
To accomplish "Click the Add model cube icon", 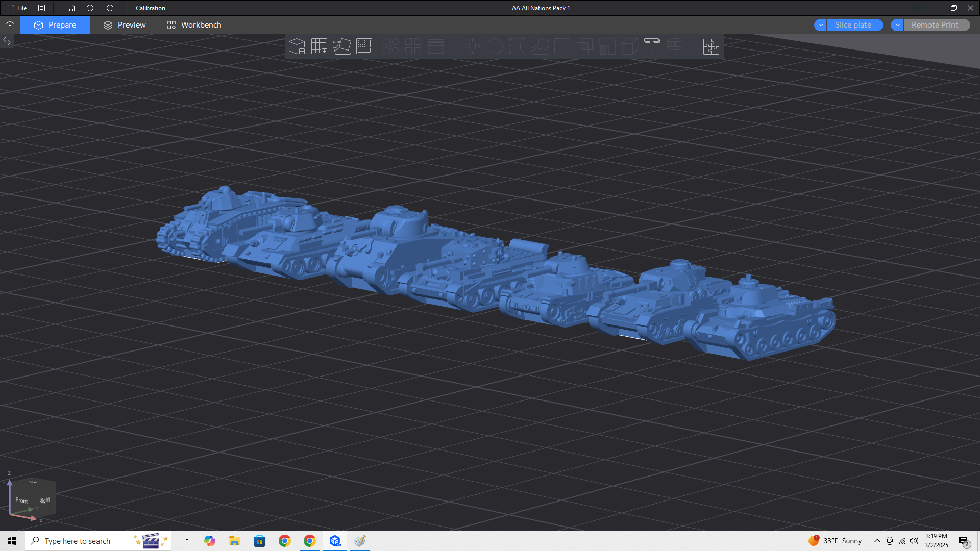I will [x=297, y=46].
